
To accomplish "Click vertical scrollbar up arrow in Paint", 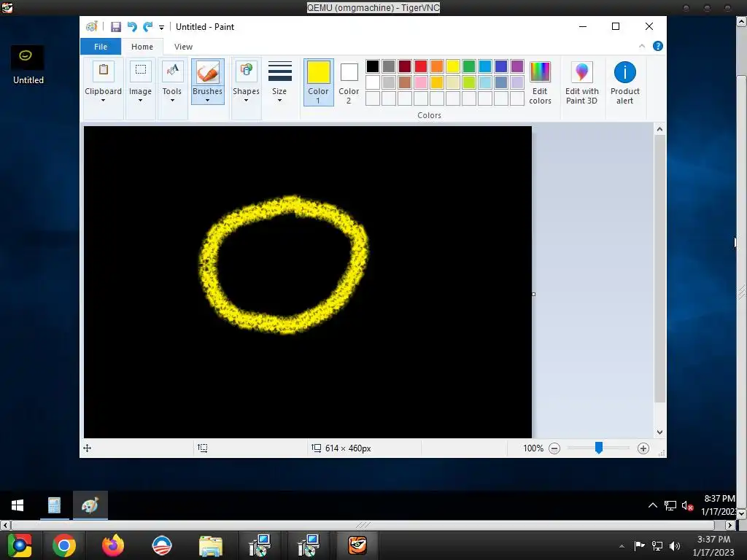I will (x=659, y=129).
